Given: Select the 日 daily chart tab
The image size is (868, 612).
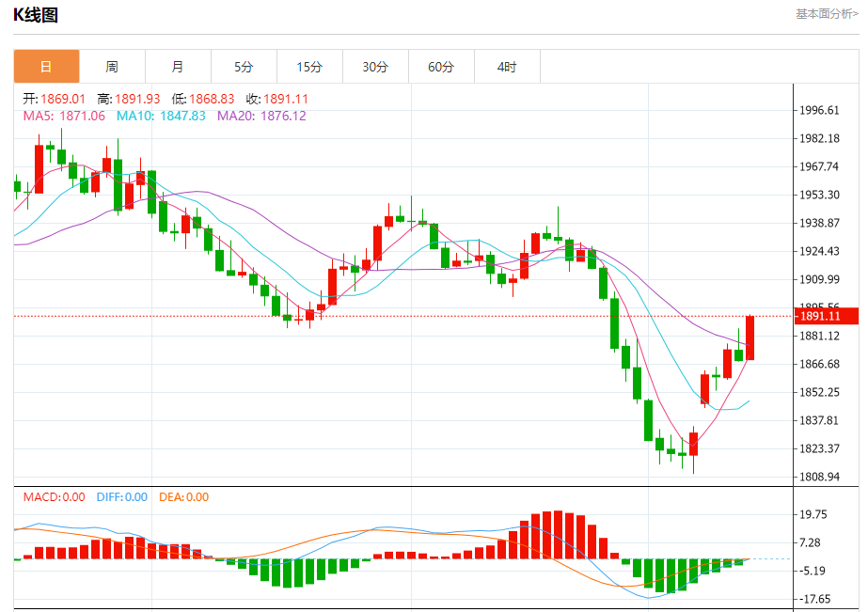Looking at the screenshot, I should pyautogui.click(x=46, y=67).
